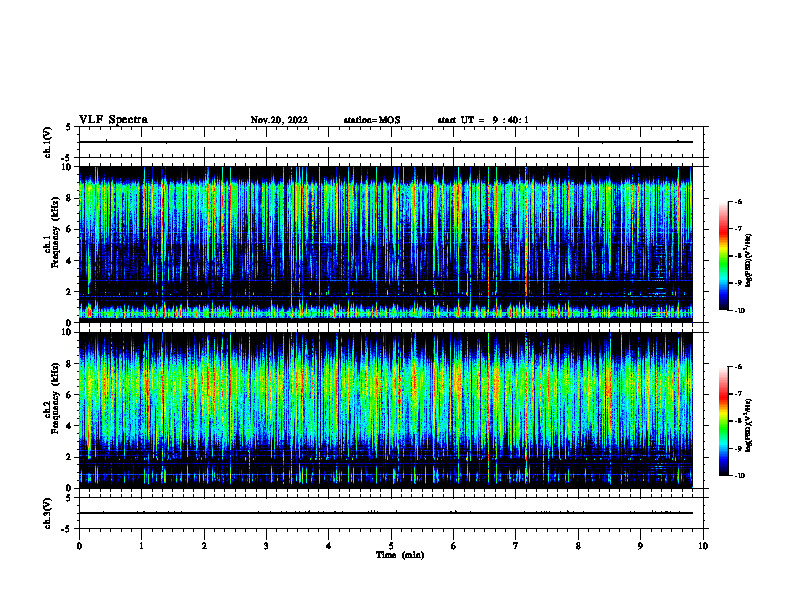Click inside the ch.1 spectrogram panel
The width and height of the screenshot is (792, 612).
tap(386, 244)
